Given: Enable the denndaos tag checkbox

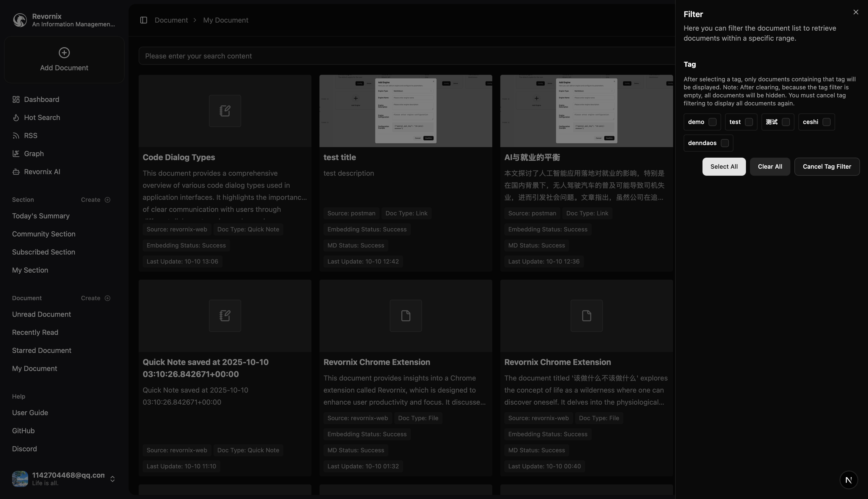Looking at the screenshot, I should tap(724, 143).
